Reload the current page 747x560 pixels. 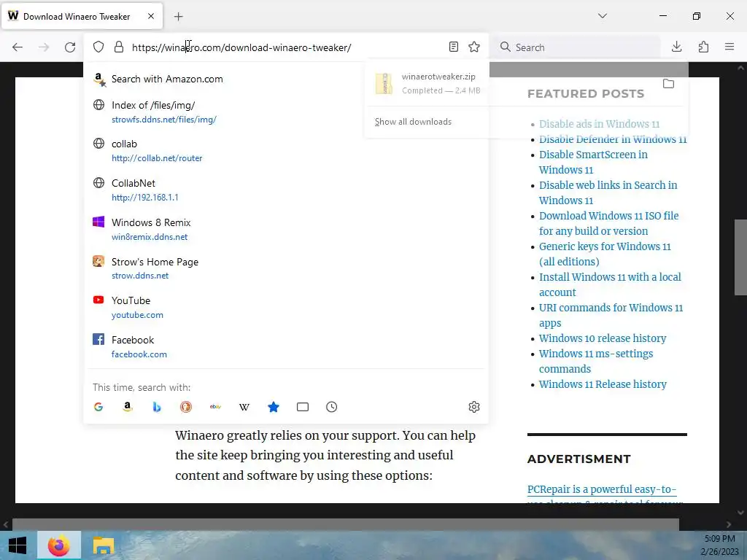[x=70, y=47]
